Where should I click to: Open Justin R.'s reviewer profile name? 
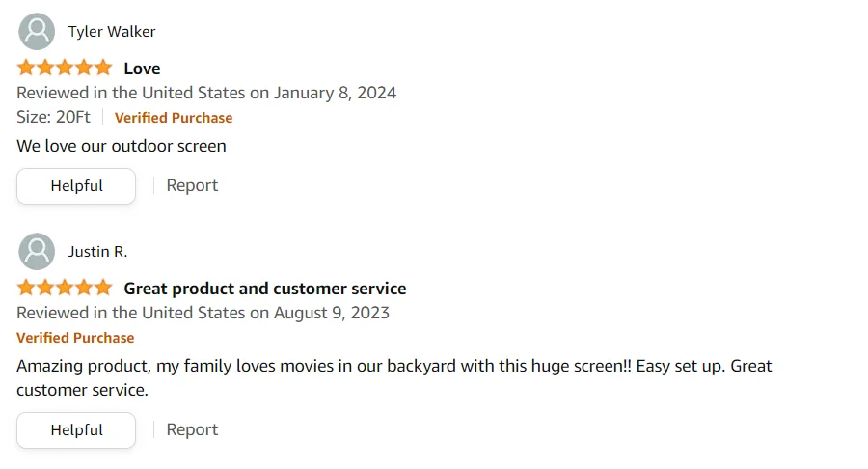(x=97, y=252)
